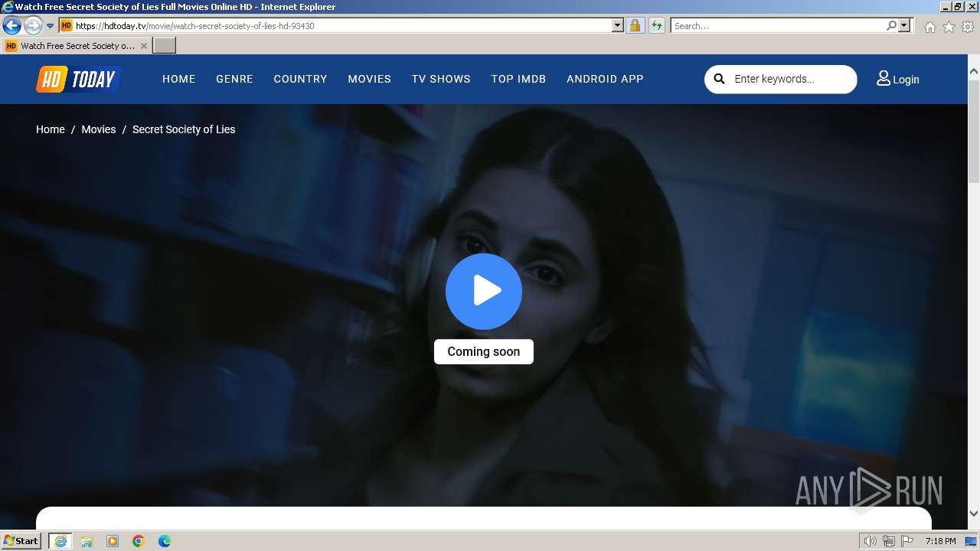Open Favorites star icon
Image resolution: width=980 pixels, height=551 pixels.
pyautogui.click(x=949, y=27)
